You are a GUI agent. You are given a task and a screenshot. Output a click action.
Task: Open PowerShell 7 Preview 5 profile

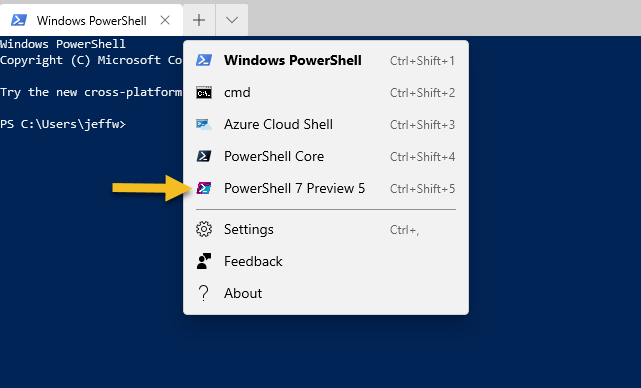click(326, 188)
